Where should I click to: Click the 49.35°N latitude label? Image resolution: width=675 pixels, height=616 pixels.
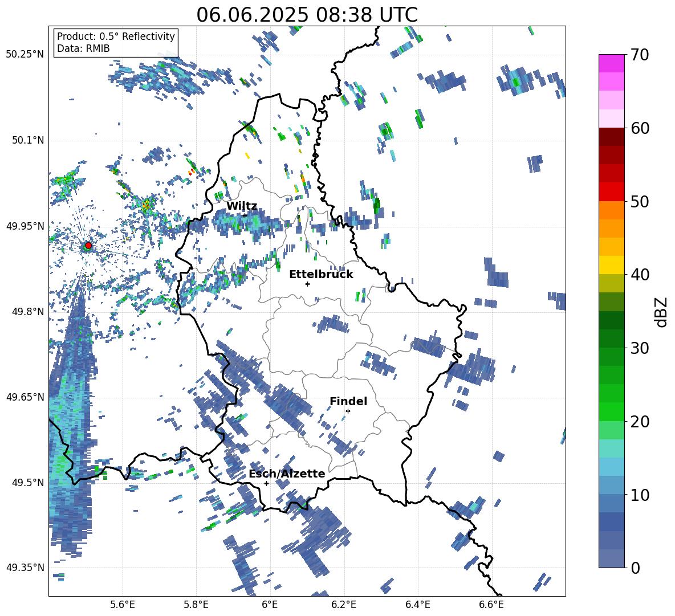coord(25,568)
